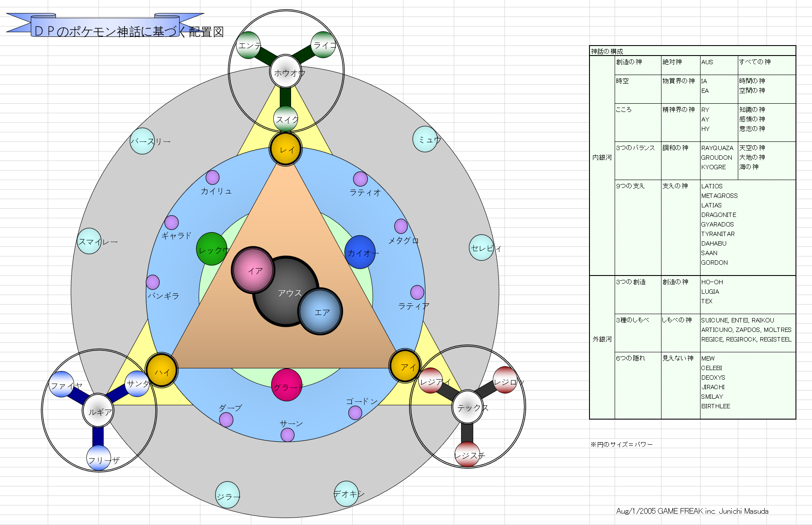Select the yellow ハイ circle
This screenshot has height=525, width=812.
click(x=161, y=371)
